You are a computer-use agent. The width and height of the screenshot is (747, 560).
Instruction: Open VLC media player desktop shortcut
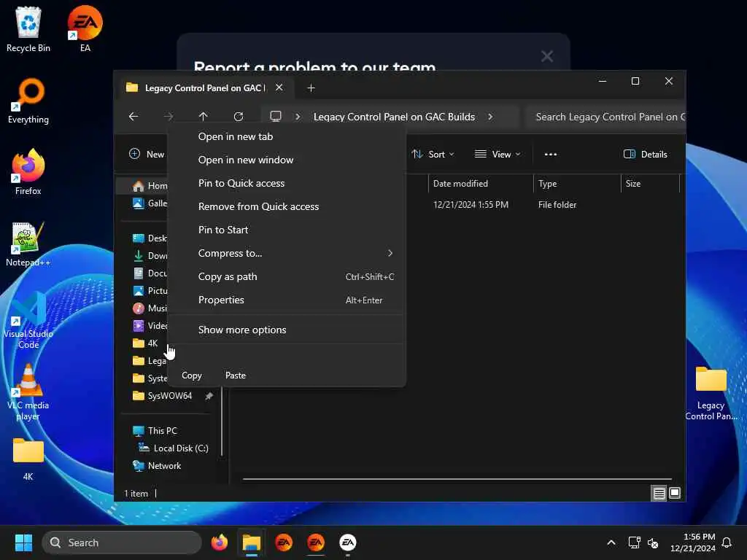point(28,392)
